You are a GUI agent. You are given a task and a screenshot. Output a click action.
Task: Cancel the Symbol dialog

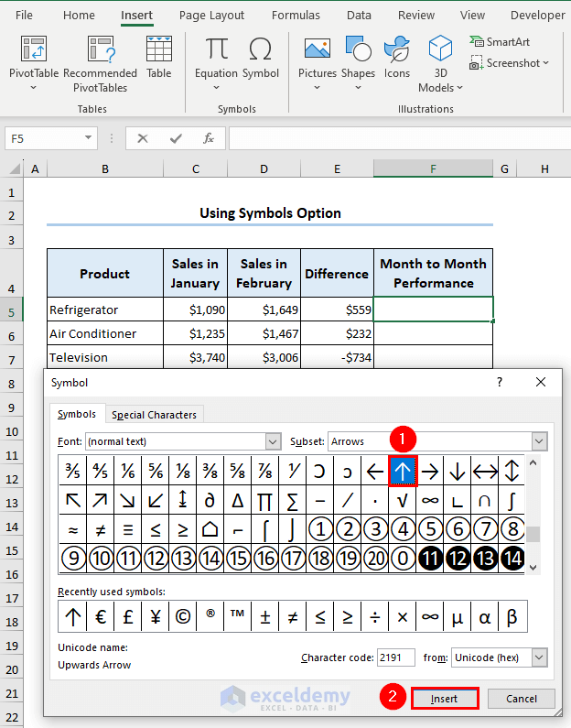(521, 699)
